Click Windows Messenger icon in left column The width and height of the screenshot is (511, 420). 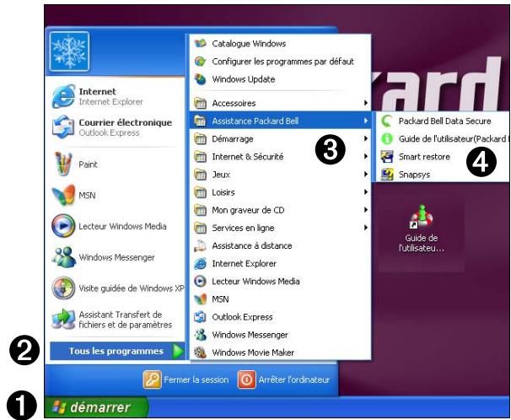pyautogui.click(x=63, y=257)
